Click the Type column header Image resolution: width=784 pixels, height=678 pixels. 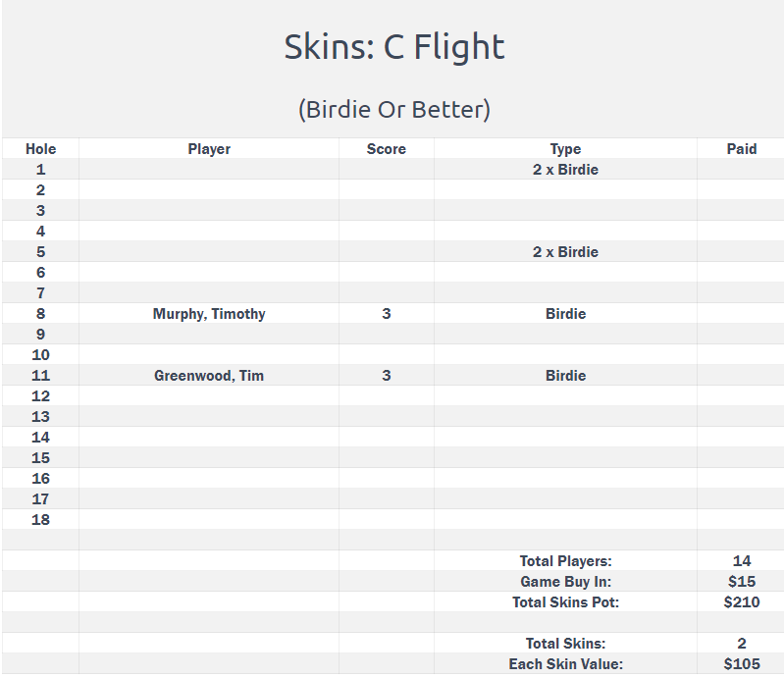click(x=565, y=149)
